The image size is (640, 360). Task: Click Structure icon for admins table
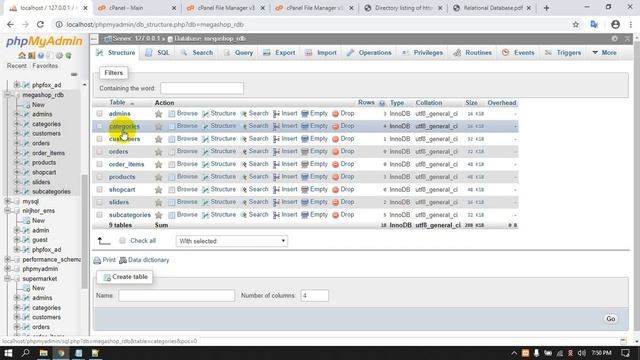205,114
